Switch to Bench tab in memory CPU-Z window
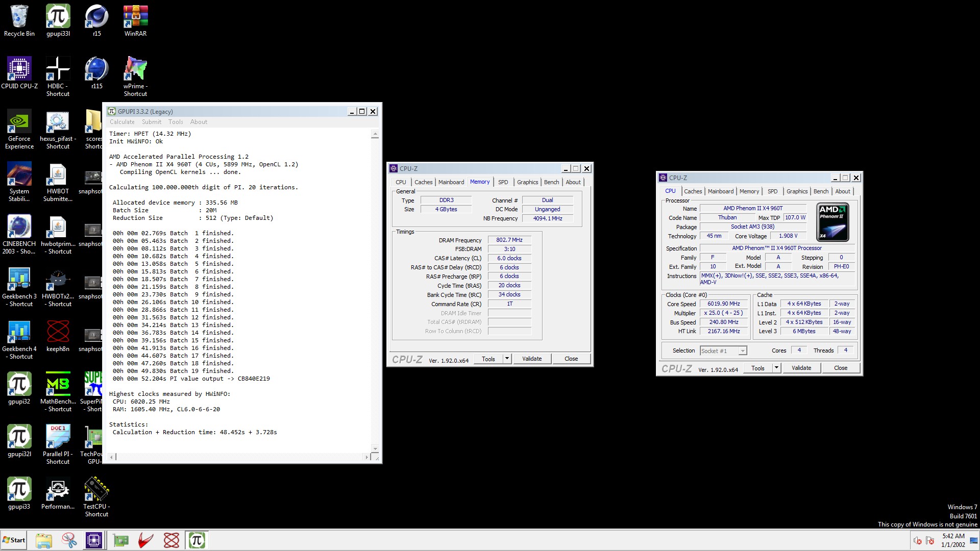This screenshot has height=551, width=980. [551, 182]
